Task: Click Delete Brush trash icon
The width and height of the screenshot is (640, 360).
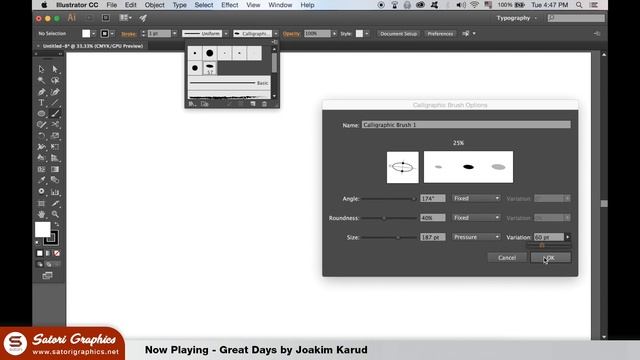Action: [x=264, y=104]
